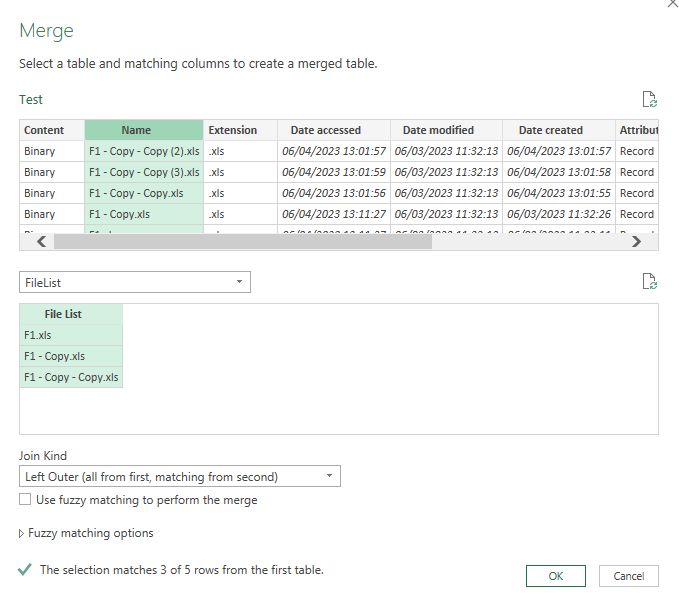Click the horizontal scrollbar thumb of Test table

click(242, 241)
